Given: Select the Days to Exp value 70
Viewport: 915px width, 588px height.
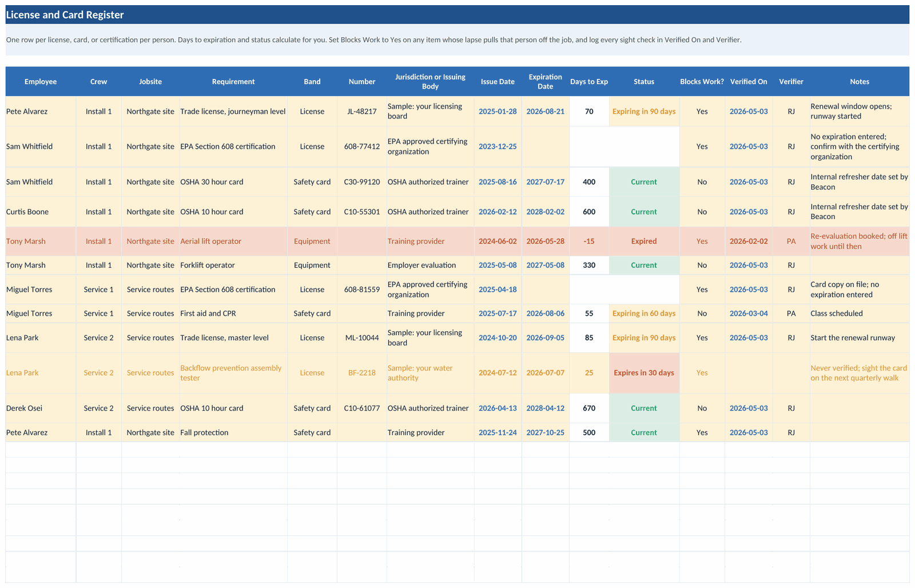Looking at the screenshot, I should coord(589,112).
